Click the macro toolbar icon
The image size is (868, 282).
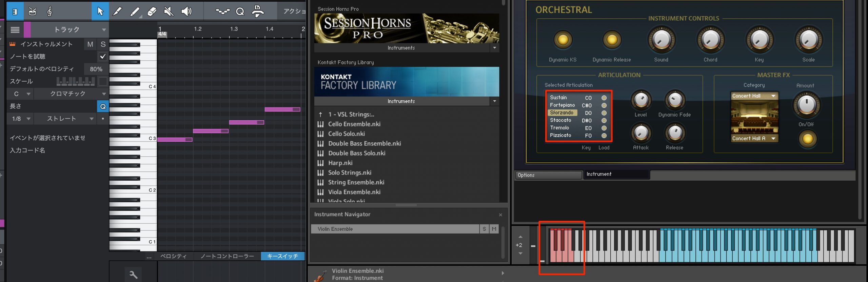coord(222,12)
